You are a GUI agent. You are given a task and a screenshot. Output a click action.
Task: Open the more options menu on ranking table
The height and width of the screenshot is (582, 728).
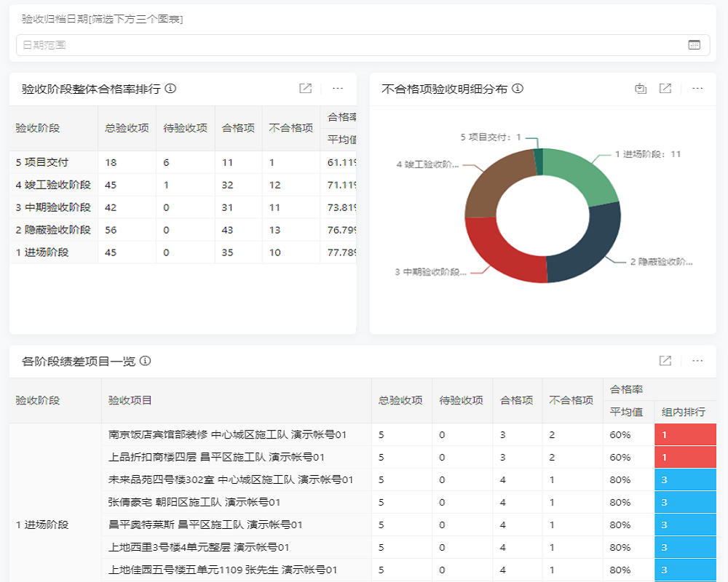[337, 88]
